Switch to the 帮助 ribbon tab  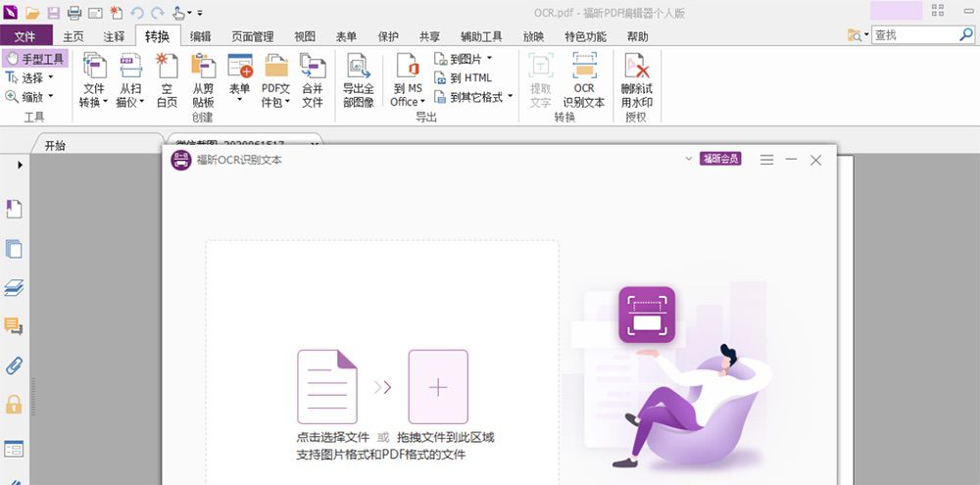pyautogui.click(x=638, y=37)
